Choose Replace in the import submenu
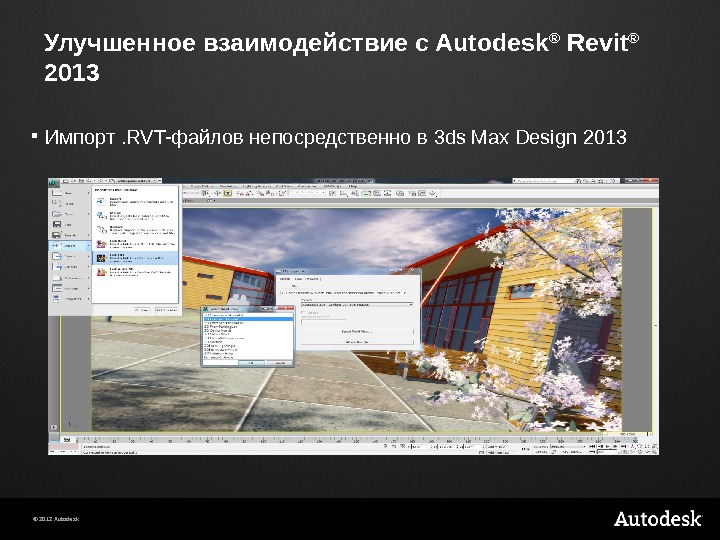This screenshot has width=720, height=540. [x=135, y=230]
